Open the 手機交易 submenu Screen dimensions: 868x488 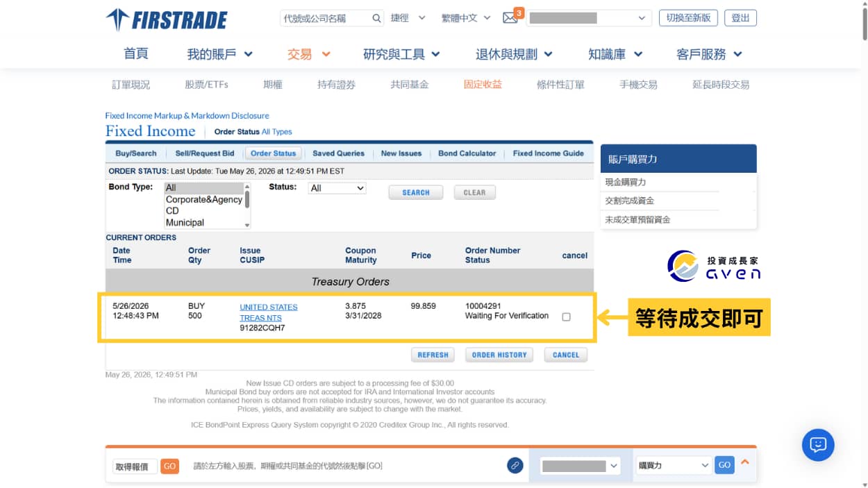638,85
